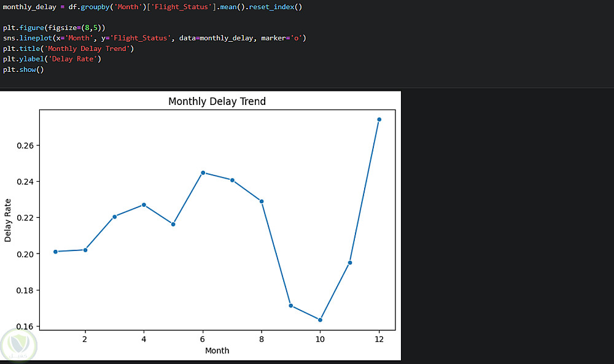The width and height of the screenshot is (614, 364).
Task: Click the 'Monthly Delay Trend' chart title
Action: (217, 101)
